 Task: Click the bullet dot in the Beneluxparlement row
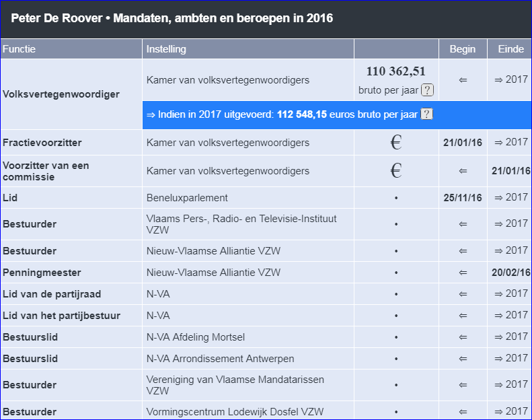(x=396, y=198)
